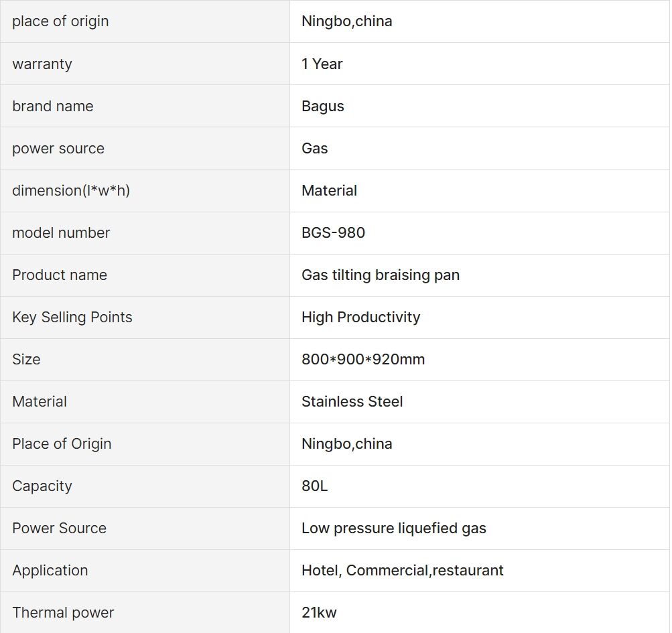The height and width of the screenshot is (633, 672).
Task: Click the "Gas" power source value
Action: (315, 149)
